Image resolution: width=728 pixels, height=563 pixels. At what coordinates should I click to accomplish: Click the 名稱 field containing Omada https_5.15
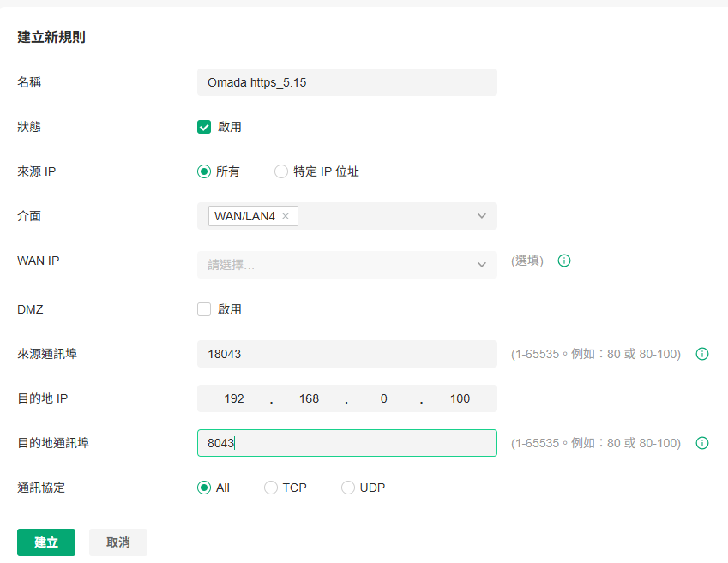346,82
